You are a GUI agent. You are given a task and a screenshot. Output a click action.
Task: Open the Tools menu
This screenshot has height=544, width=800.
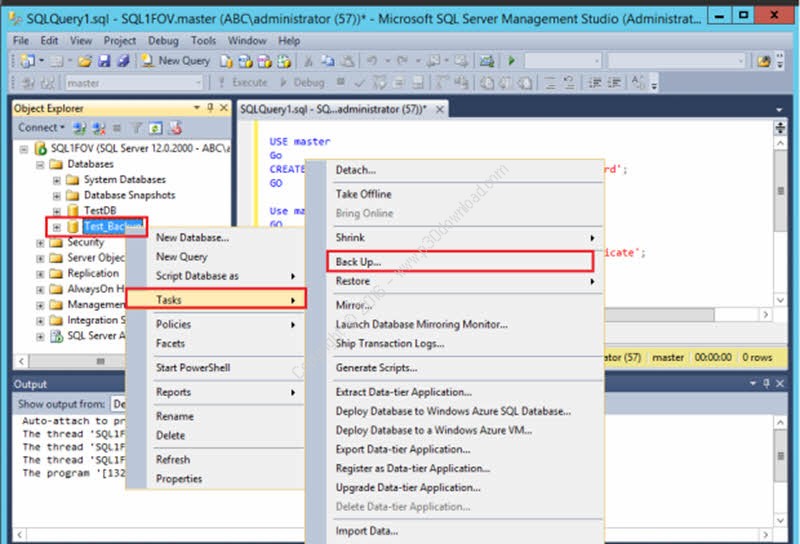[x=203, y=41]
